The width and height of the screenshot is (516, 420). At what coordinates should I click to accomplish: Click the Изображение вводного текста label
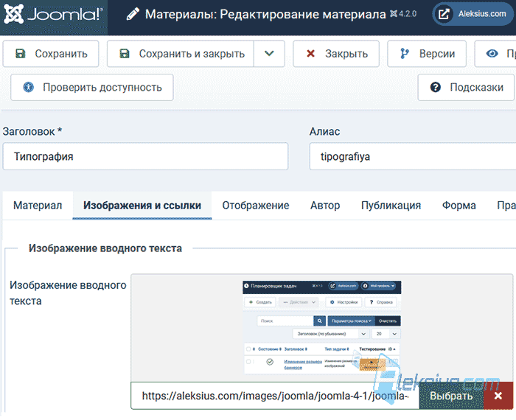tap(68, 293)
